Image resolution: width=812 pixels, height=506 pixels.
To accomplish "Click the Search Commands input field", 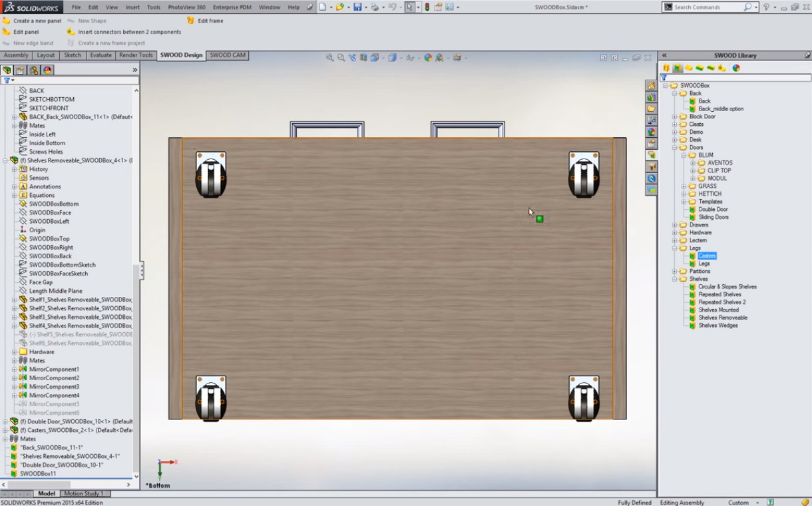I will click(x=707, y=7).
